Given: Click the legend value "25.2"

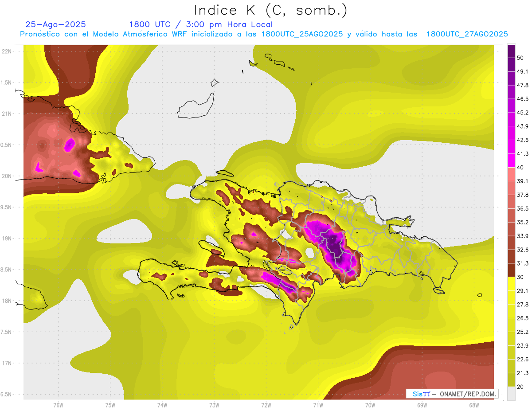Looking at the screenshot, I should 522,332.
